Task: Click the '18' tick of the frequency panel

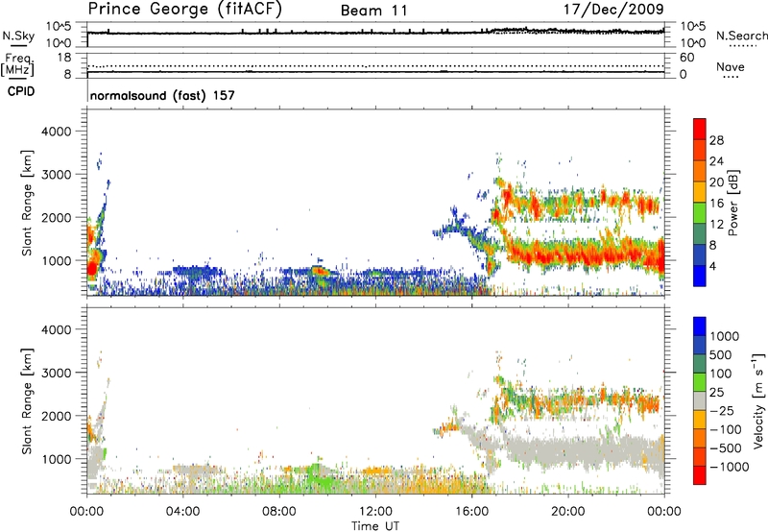Action: (x=64, y=58)
